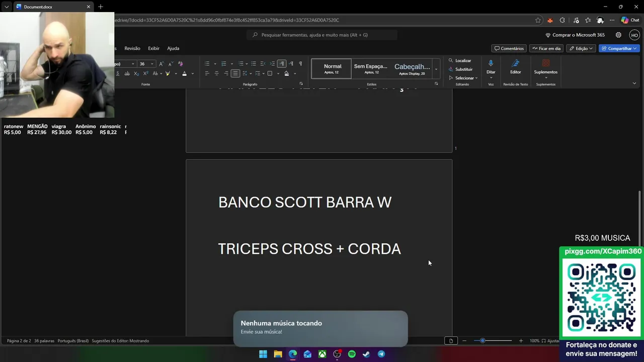Show paragraph marks with pilcrow icon
Viewport: 644px width, 362px height.
point(300,64)
